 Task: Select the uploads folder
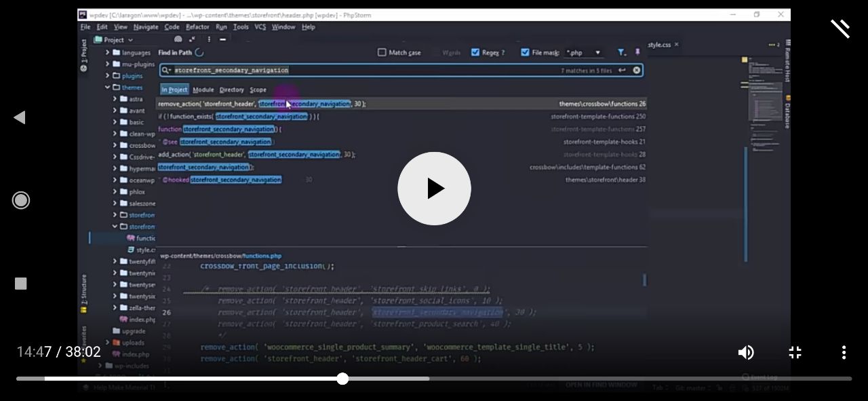129,343
